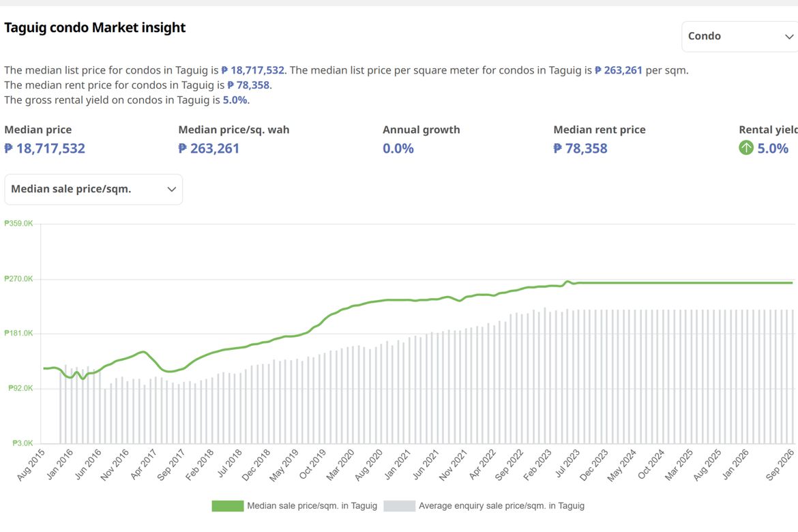Click the Aug 2015 x-axis label

click(31, 464)
